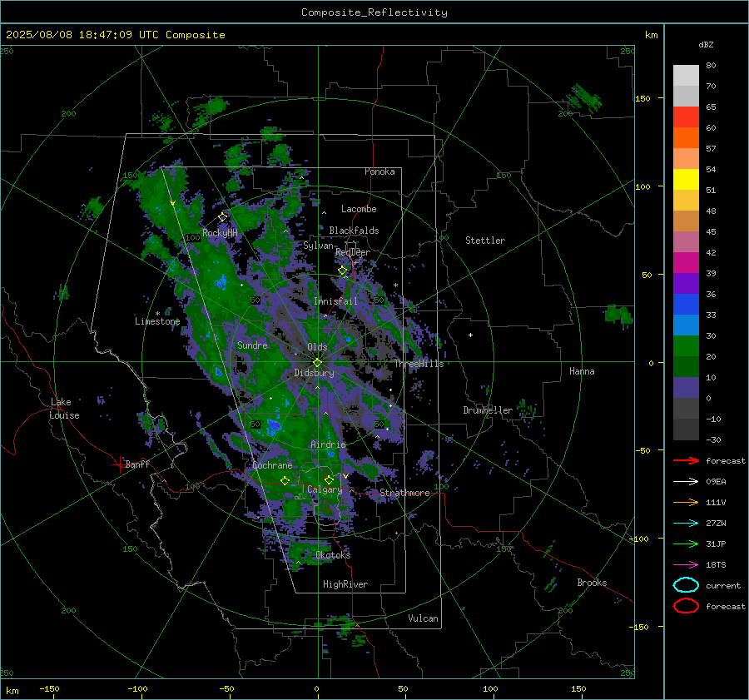Viewport: 749px width, 700px height.
Task: Click the Cochrane city label
Action: tap(272, 465)
